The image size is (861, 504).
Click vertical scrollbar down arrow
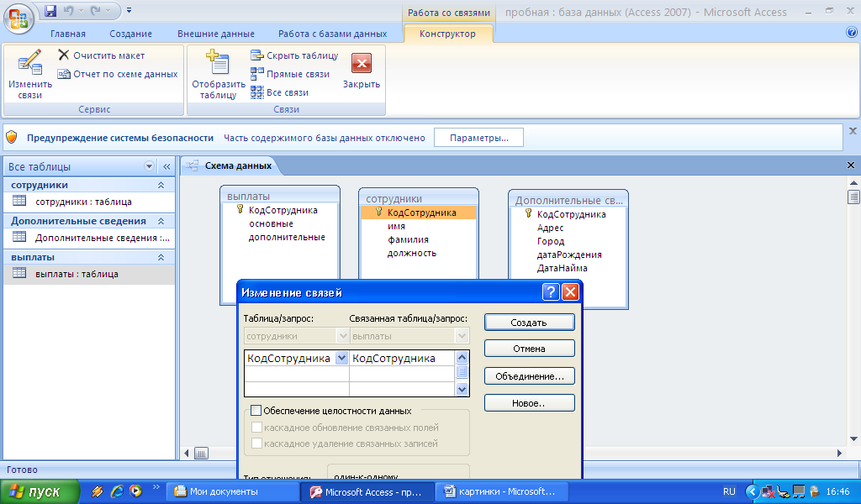coord(853,438)
